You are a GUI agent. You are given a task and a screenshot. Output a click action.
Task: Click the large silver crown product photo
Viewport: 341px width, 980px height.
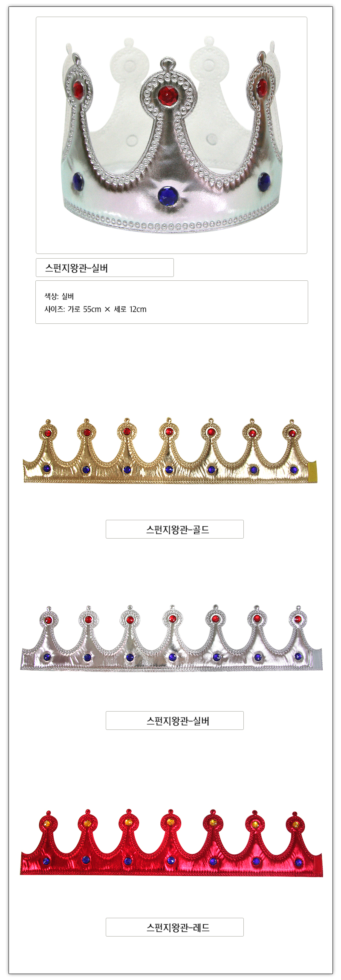(171, 135)
